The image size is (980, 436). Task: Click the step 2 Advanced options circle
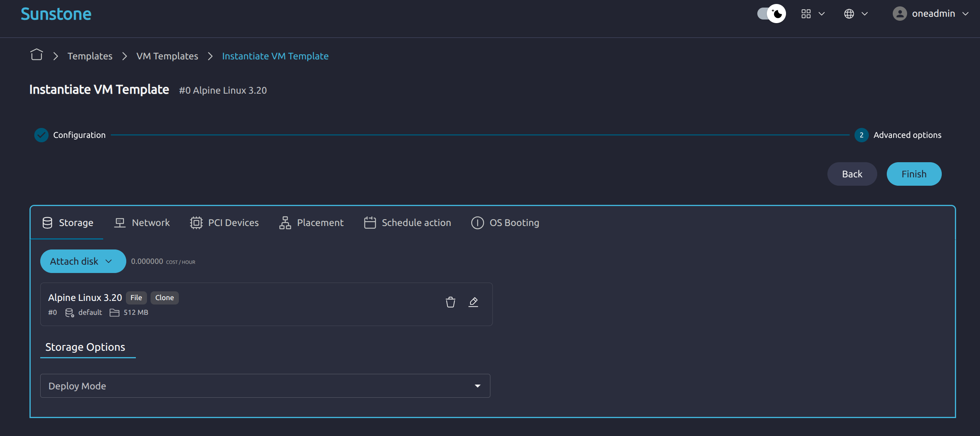[861, 135]
